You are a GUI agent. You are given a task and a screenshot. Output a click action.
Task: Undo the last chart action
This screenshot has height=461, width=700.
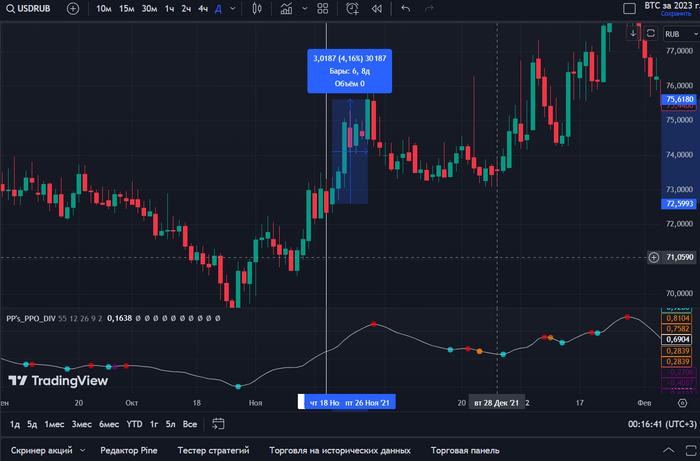[x=405, y=8]
